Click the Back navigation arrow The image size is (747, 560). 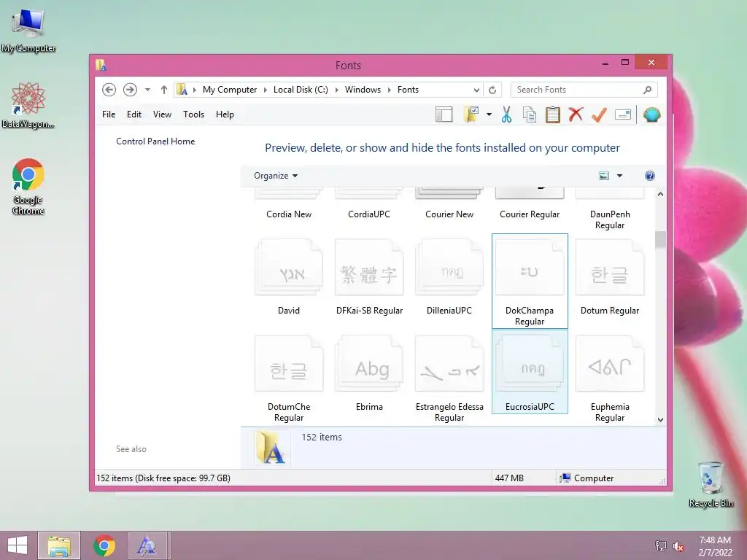109,90
